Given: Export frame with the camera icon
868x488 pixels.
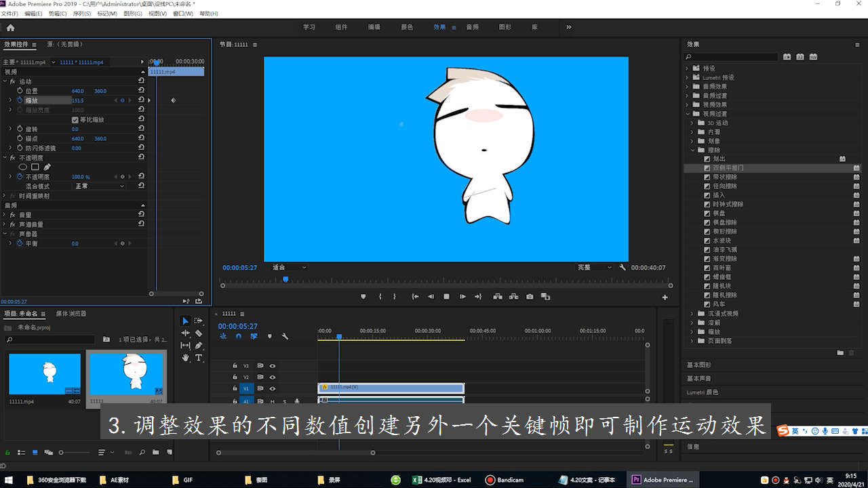Looking at the screenshot, I should pos(530,296).
